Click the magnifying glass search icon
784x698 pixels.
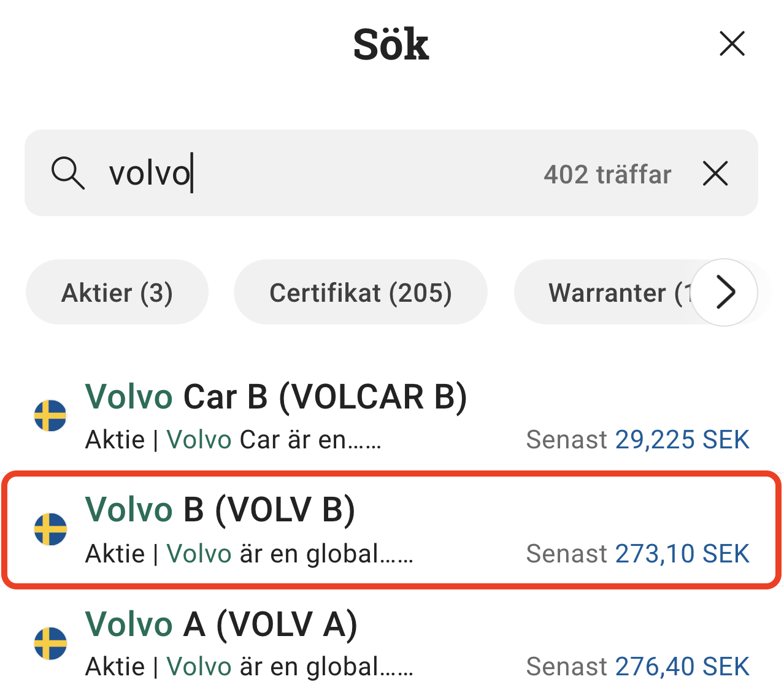coord(67,173)
